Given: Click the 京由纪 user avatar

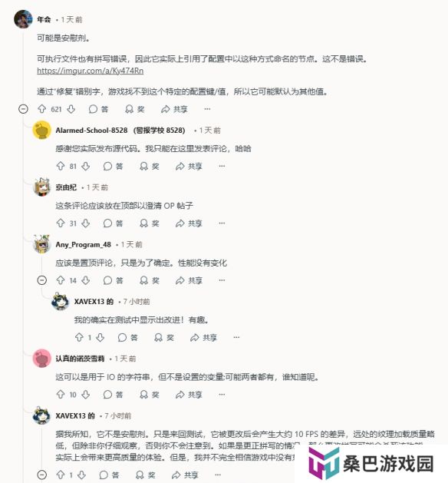Looking at the screenshot, I should (42, 187).
